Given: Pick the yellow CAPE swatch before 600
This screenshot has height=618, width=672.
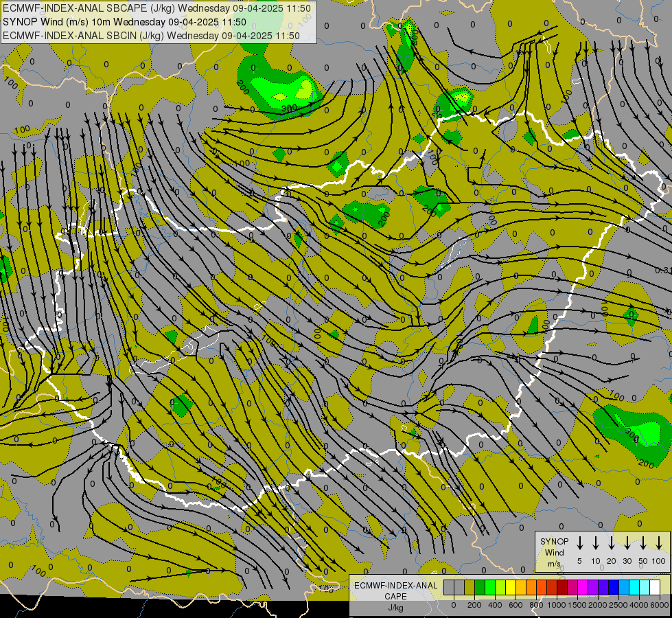Looking at the screenshot, I should tap(511, 587).
